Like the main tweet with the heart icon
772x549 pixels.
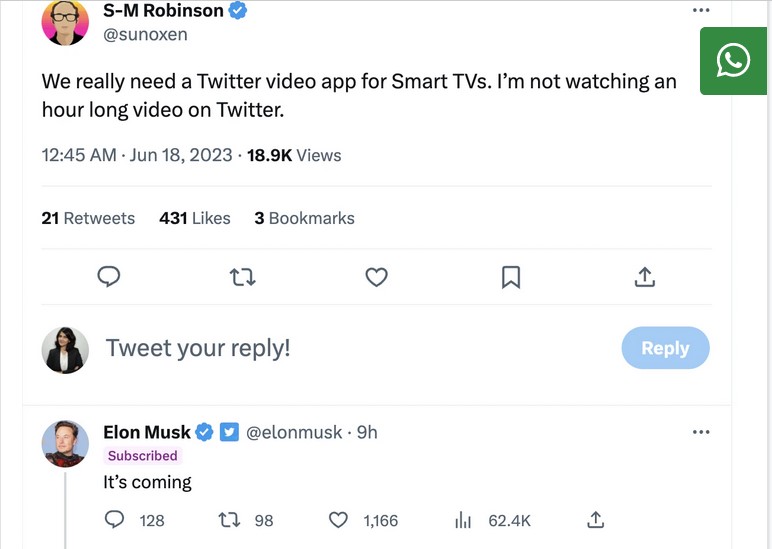pyautogui.click(x=376, y=277)
